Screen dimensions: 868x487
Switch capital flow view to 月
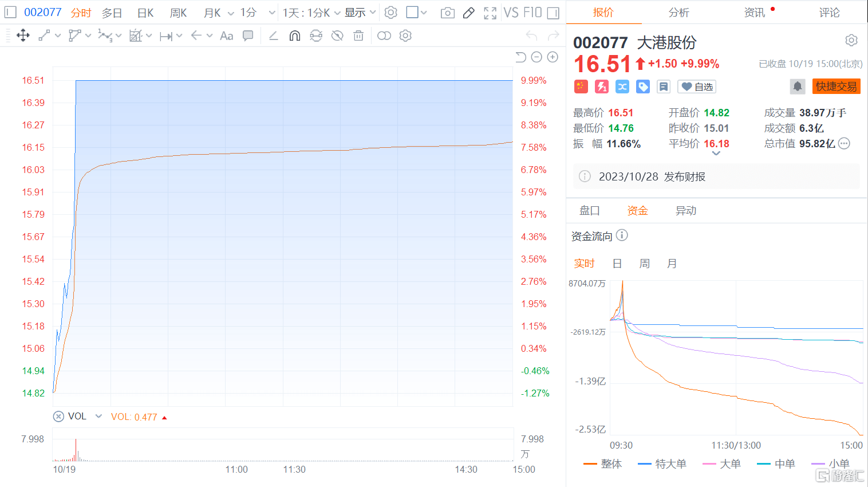(672, 263)
